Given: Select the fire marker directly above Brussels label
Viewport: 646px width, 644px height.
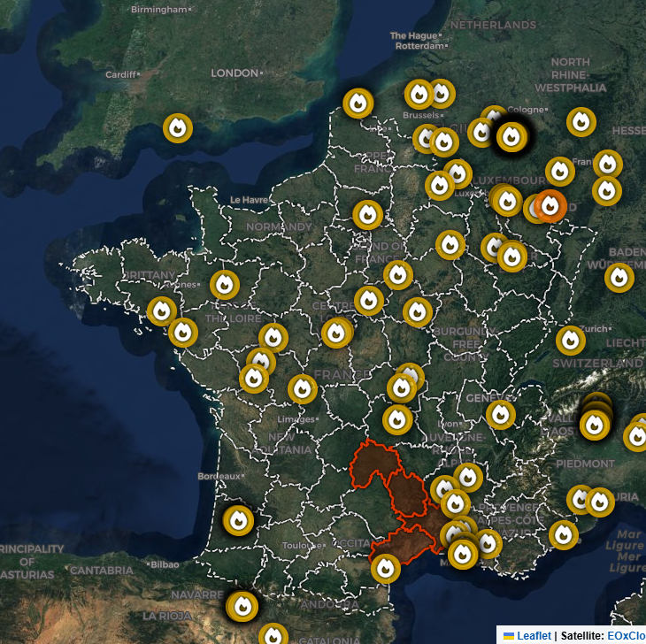Looking at the screenshot, I should coord(419,95).
